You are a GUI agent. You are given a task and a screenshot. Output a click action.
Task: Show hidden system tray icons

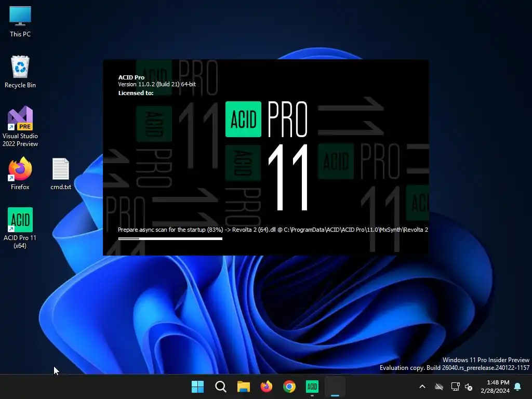click(422, 387)
